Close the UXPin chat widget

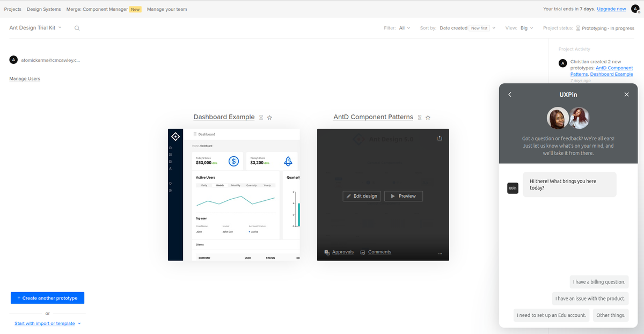coord(626,95)
